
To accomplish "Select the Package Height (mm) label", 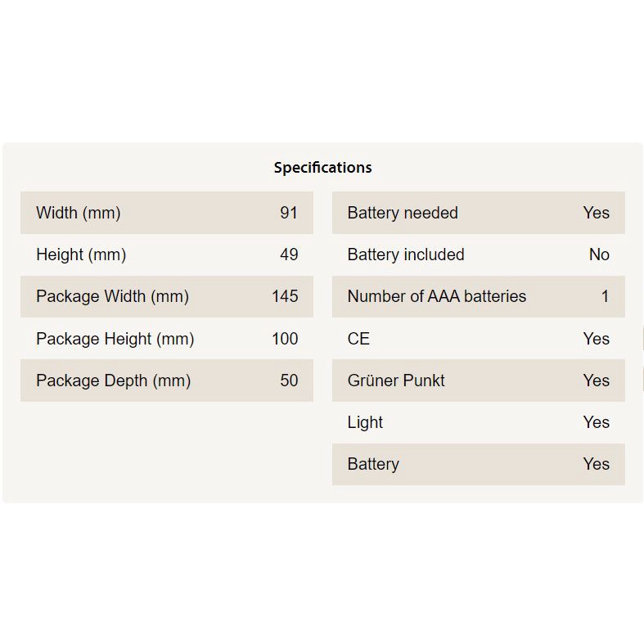I will pyautogui.click(x=115, y=339).
